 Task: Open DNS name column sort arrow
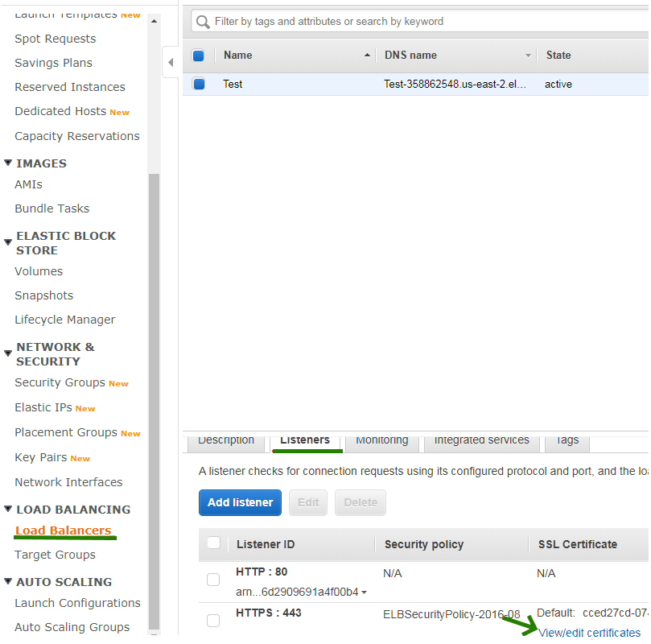pos(528,56)
